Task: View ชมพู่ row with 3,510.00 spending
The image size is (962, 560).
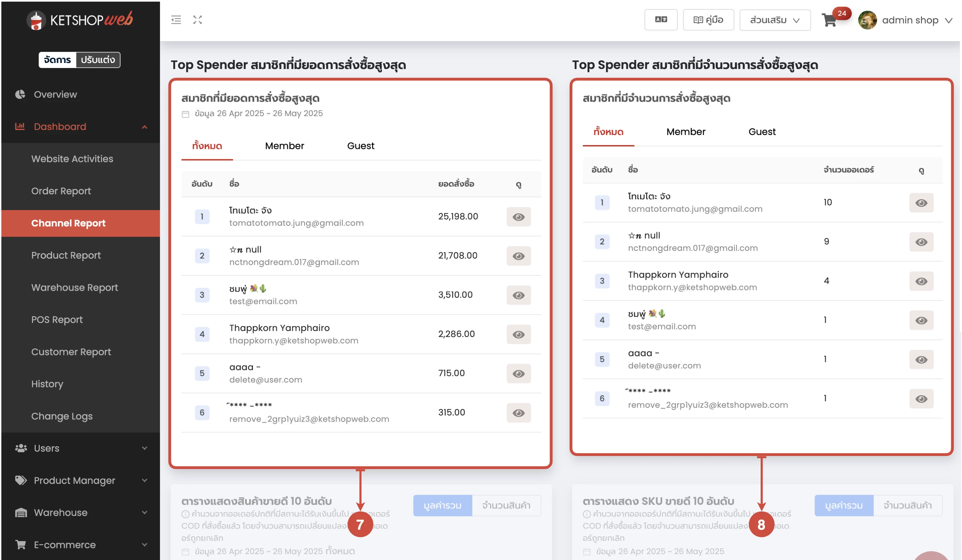Action: 519,295
